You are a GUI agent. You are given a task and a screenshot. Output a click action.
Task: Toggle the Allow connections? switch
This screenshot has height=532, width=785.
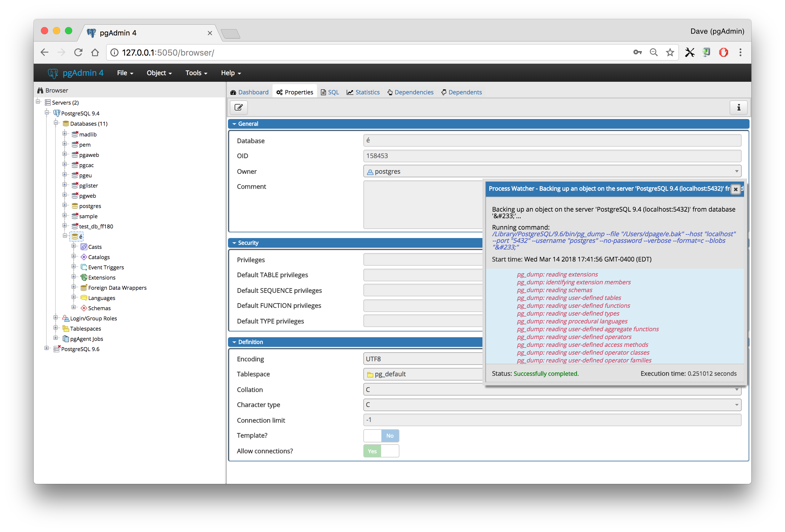(x=381, y=451)
